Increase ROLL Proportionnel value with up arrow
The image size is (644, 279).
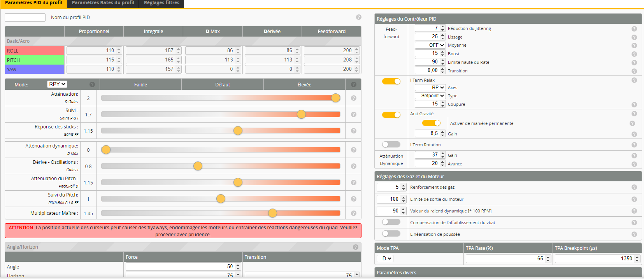pyautogui.click(x=119, y=49)
